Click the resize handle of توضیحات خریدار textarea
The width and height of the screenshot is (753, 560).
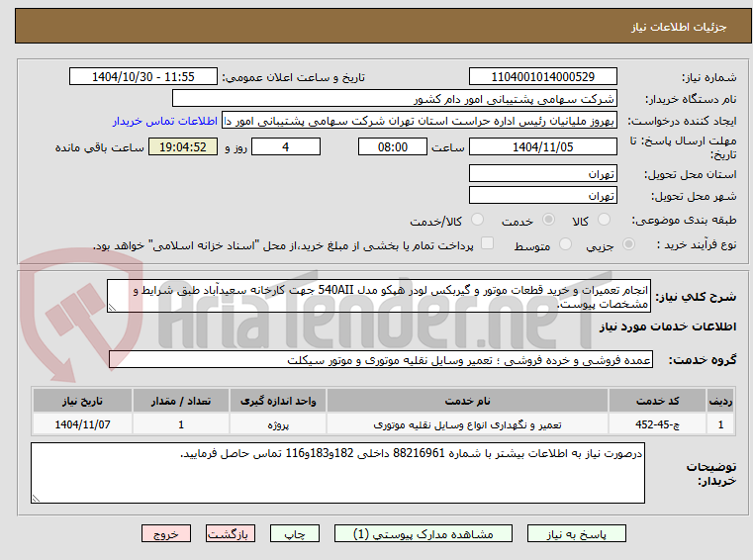tap(36, 499)
